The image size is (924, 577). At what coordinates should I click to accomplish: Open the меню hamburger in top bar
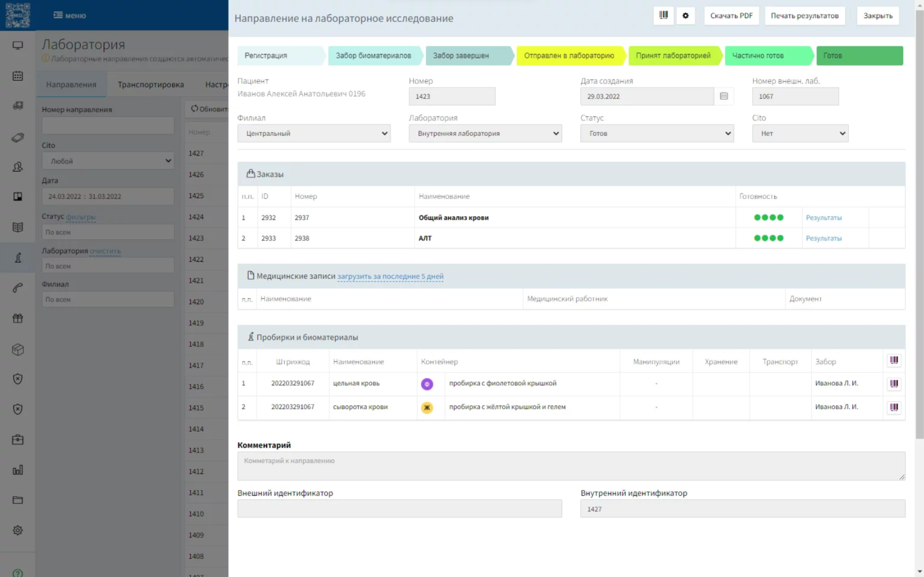coord(69,15)
